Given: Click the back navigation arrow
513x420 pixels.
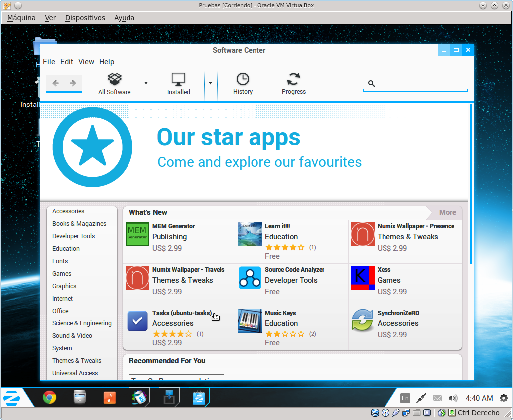Looking at the screenshot, I should [56, 83].
